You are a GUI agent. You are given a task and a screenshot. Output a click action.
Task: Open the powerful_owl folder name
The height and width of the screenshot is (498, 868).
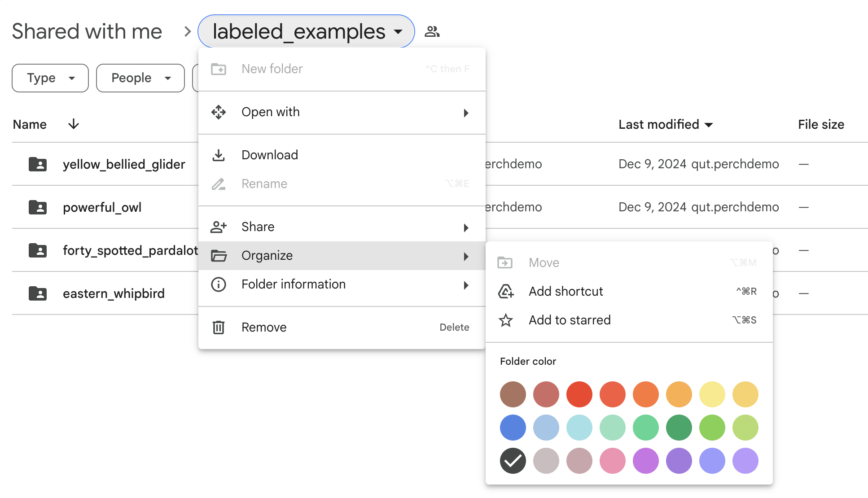pos(102,207)
